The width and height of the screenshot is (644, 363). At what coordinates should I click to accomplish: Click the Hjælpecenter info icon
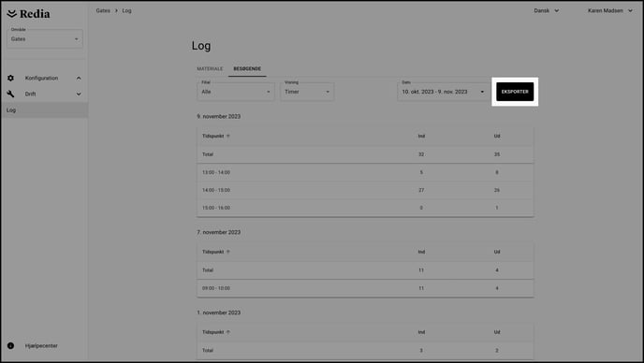[10, 346]
